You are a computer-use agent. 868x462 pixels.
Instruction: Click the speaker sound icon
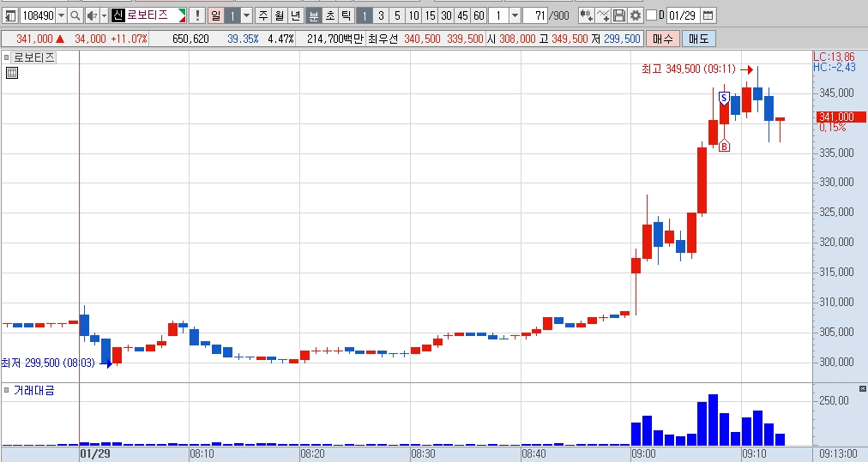coord(92,15)
